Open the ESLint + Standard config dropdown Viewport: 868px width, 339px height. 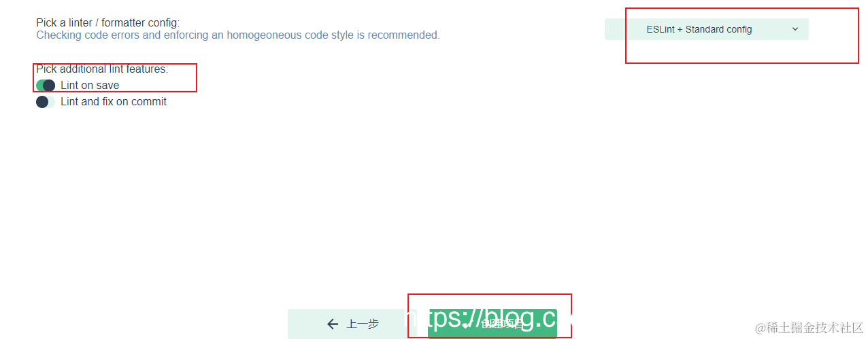(x=706, y=29)
